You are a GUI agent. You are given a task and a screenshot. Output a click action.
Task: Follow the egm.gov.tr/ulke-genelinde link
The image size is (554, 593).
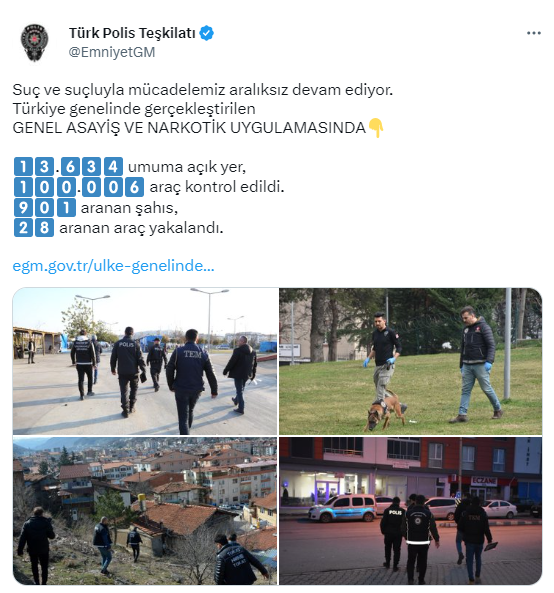coord(113,266)
